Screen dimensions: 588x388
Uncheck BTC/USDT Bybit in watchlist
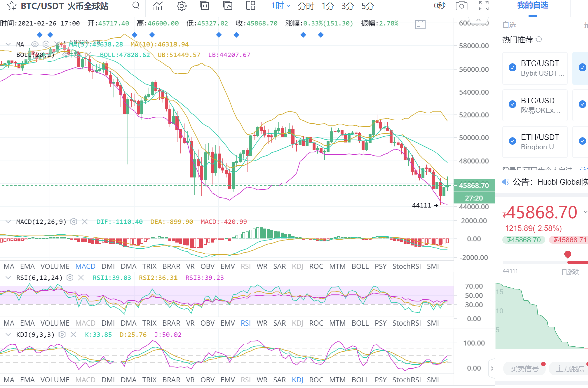click(512, 68)
